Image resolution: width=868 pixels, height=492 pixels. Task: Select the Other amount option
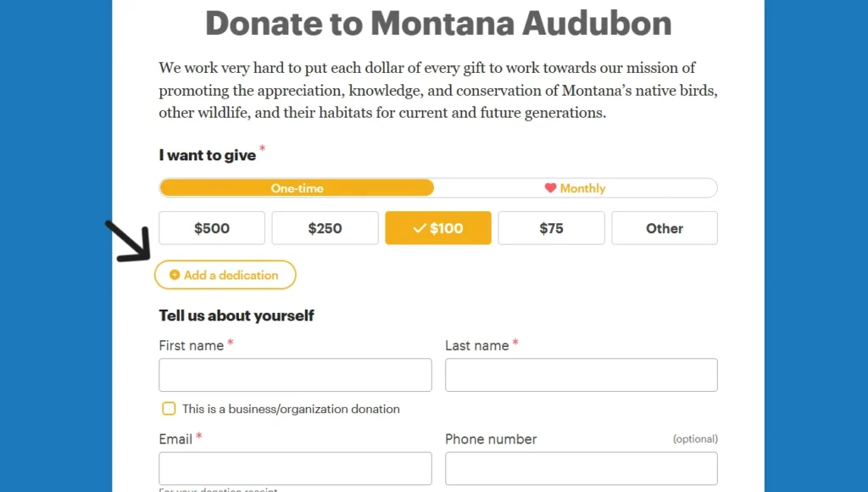(x=665, y=228)
